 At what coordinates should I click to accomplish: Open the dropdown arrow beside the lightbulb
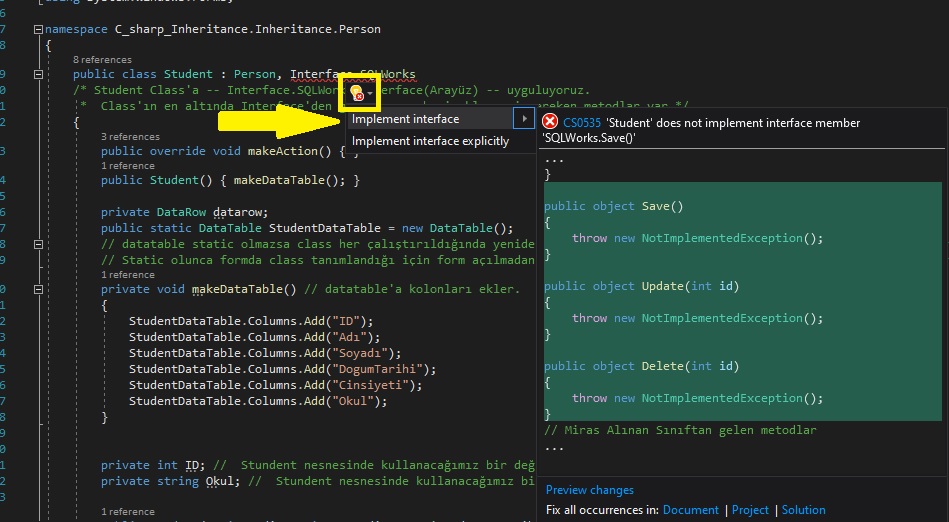[x=370, y=94]
